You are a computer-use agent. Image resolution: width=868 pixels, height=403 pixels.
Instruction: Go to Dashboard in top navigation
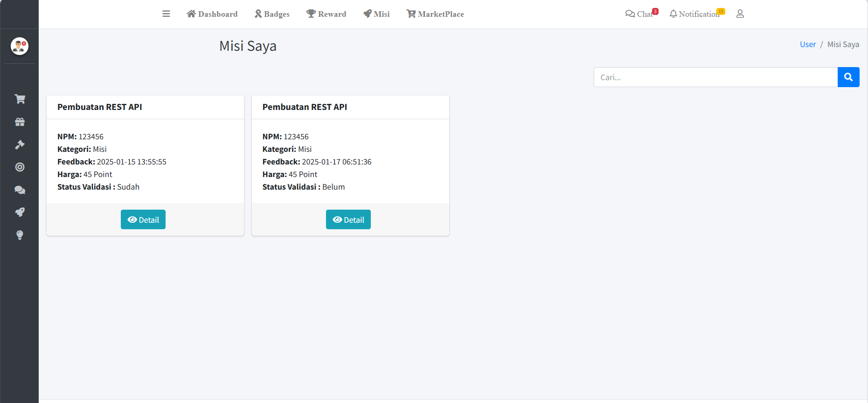coord(212,14)
